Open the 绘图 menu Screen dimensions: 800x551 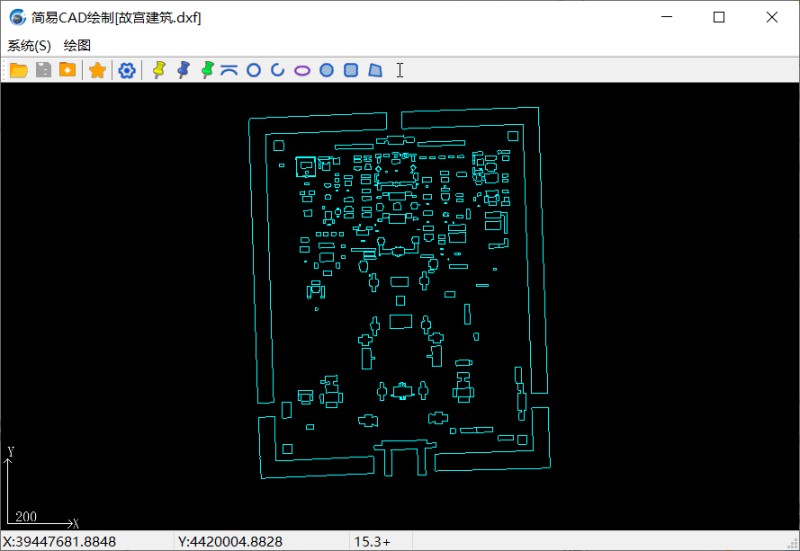pos(77,45)
